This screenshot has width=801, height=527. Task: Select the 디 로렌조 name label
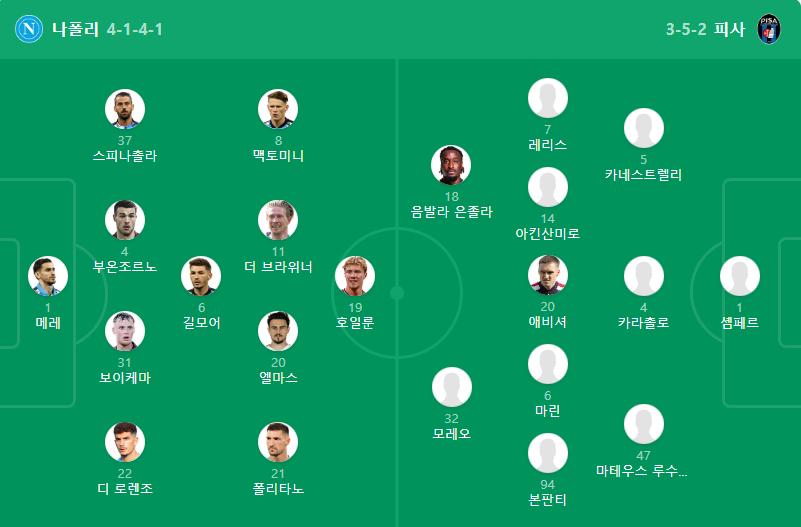pos(125,489)
